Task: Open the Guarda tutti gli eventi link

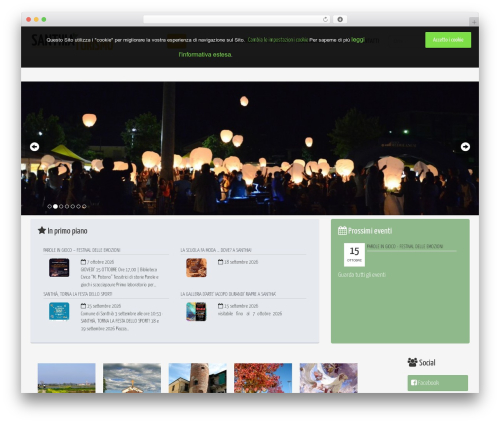Action: click(362, 275)
